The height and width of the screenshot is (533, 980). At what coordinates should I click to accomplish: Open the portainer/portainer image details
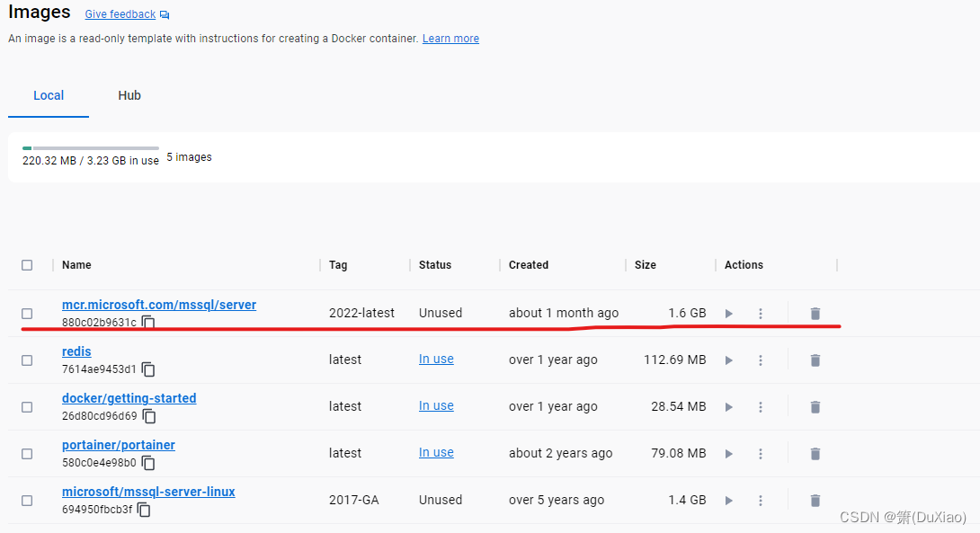pyautogui.click(x=118, y=446)
